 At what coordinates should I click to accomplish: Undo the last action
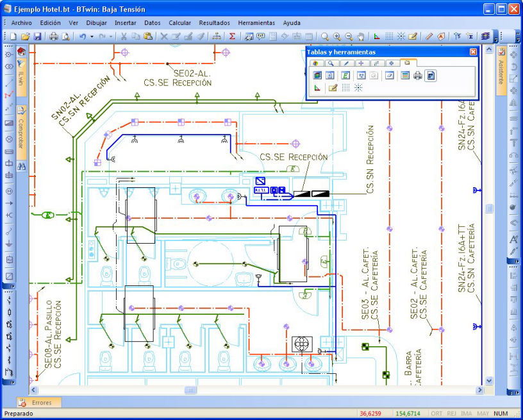[83, 37]
